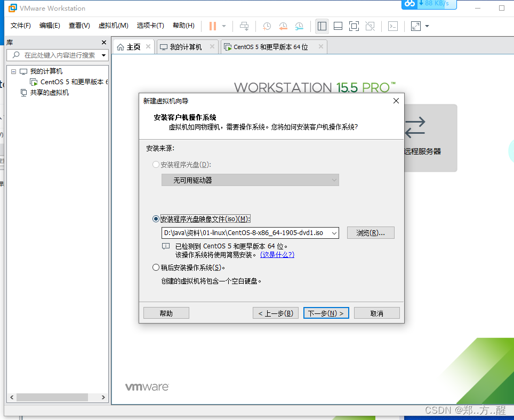
Task: Open the 虚拟机(M) menu
Action: pos(113,26)
